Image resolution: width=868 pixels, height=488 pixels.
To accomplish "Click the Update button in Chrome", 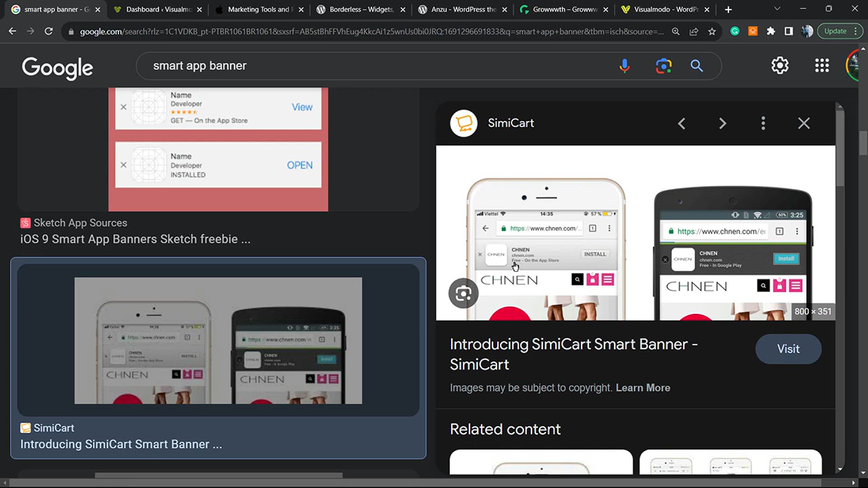I will pos(835,31).
